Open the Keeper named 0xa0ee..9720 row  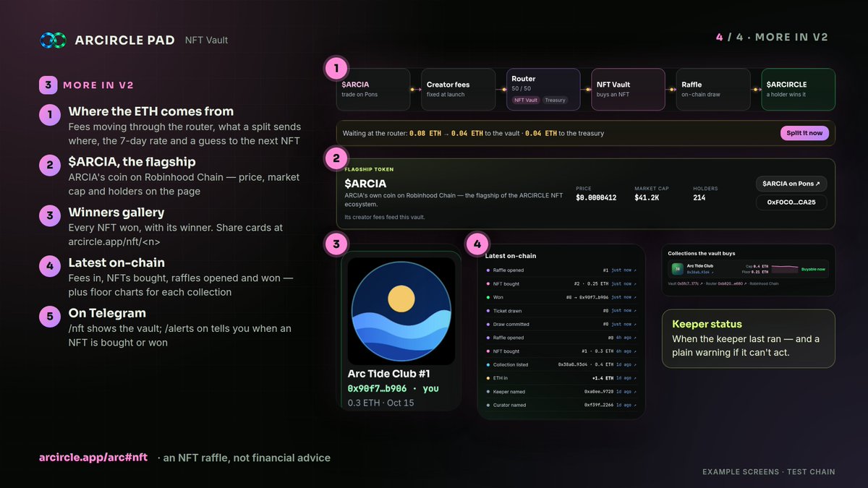pos(561,392)
